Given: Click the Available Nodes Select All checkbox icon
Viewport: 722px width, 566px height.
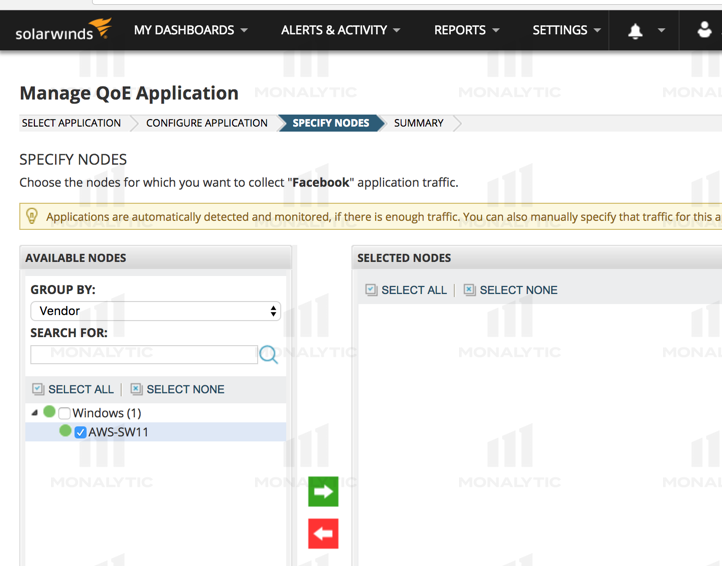Looking at the screenshot, I should pyautogui.click(x=38, y=389).
